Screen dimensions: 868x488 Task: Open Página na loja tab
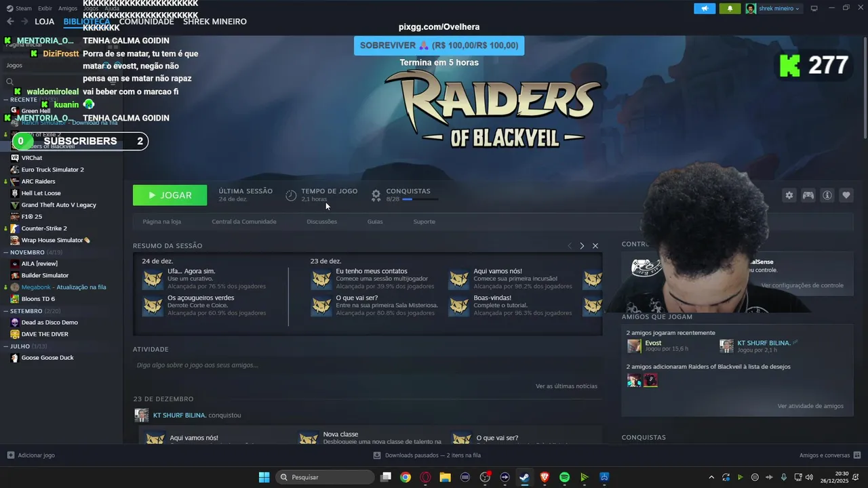pyautogui.click(x=161, y=222)
